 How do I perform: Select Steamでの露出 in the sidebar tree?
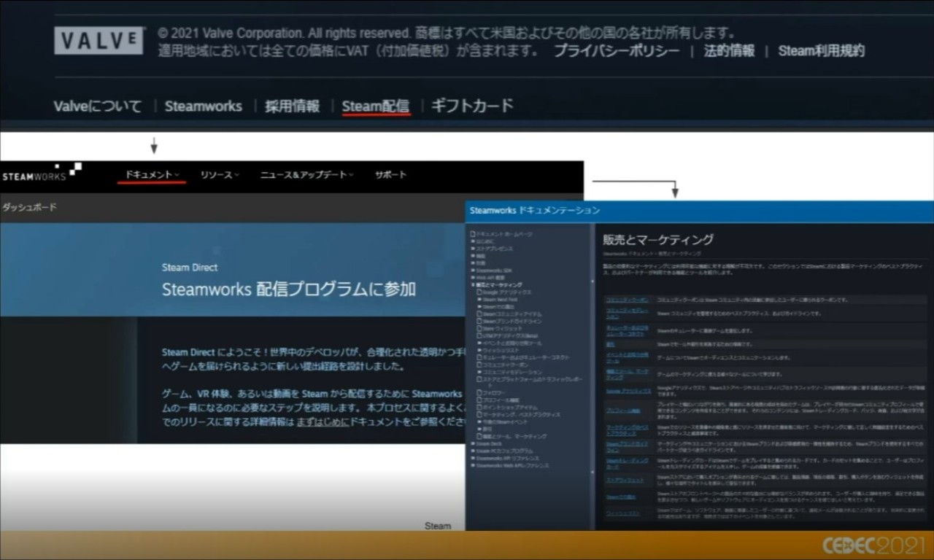point(499,307)
